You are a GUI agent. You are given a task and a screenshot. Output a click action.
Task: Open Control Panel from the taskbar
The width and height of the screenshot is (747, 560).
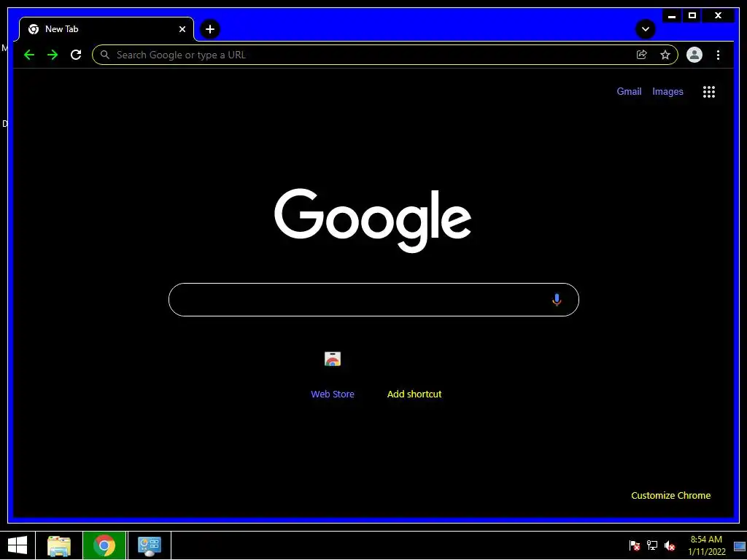(149, 545)
